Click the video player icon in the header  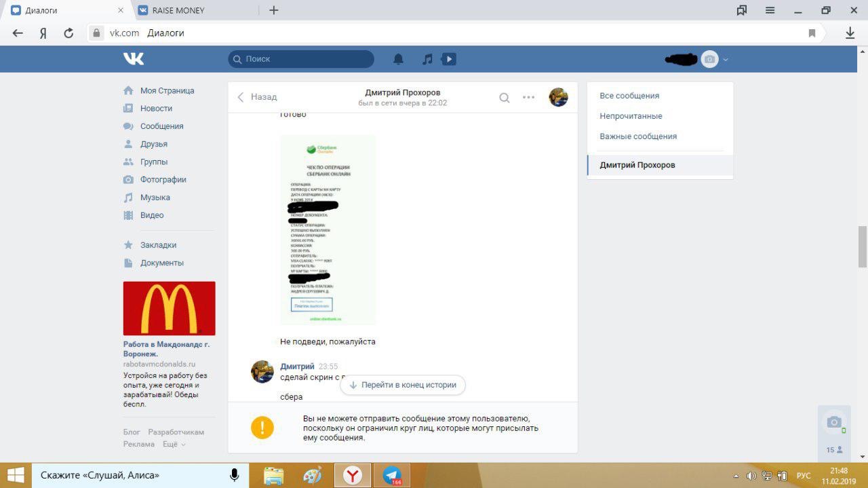pyautogui.click(x=448, y=59)
